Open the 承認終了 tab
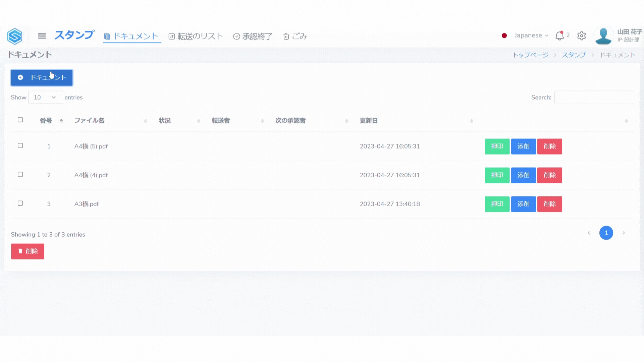 (x=253, y=36)
